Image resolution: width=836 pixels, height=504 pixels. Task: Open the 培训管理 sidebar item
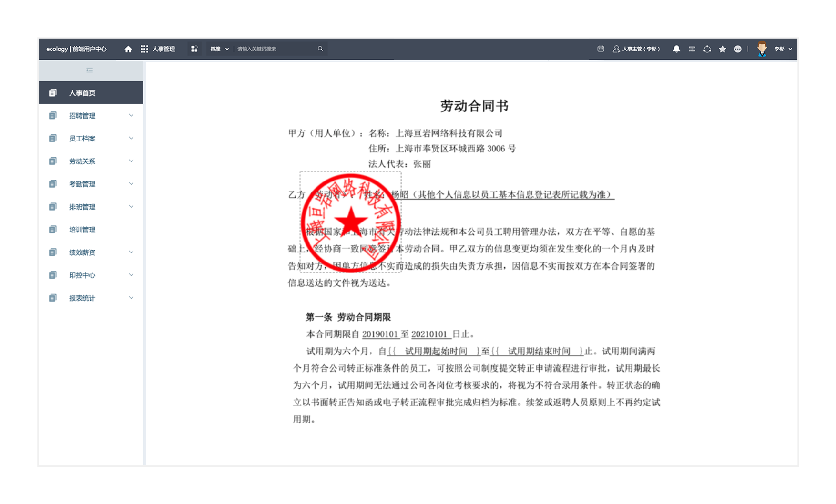(82, 229)
